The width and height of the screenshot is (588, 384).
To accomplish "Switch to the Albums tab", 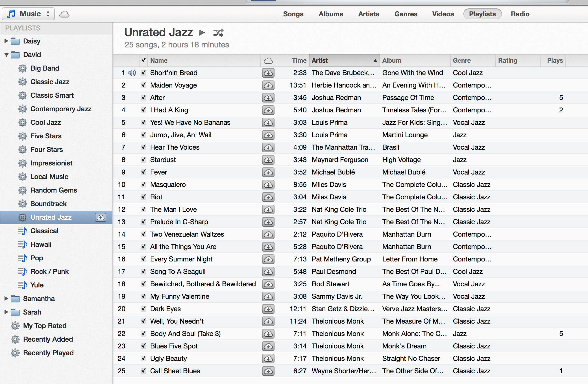I will (331, 14).
